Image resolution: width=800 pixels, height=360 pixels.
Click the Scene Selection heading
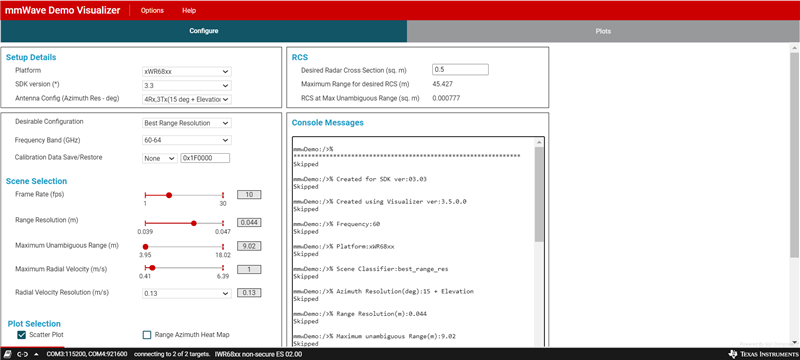[x=36, y=181]
